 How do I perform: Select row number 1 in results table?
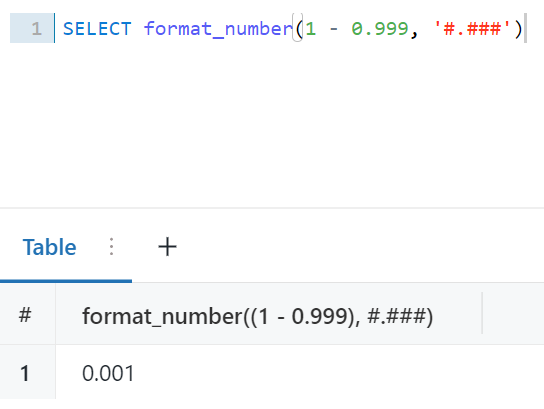(x=25, y=373)
